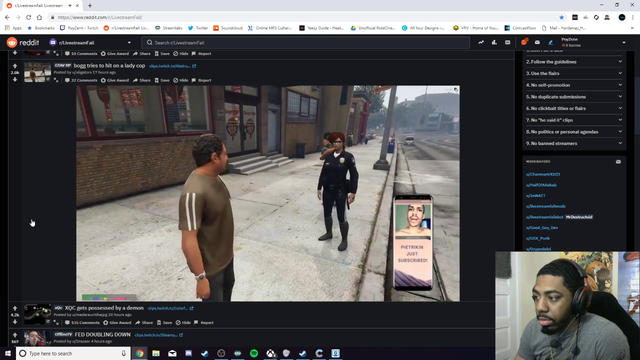Screen dimensions: 640x360
Task: Open XQC demon post thumbnail
Action: [x=38, y=314]
